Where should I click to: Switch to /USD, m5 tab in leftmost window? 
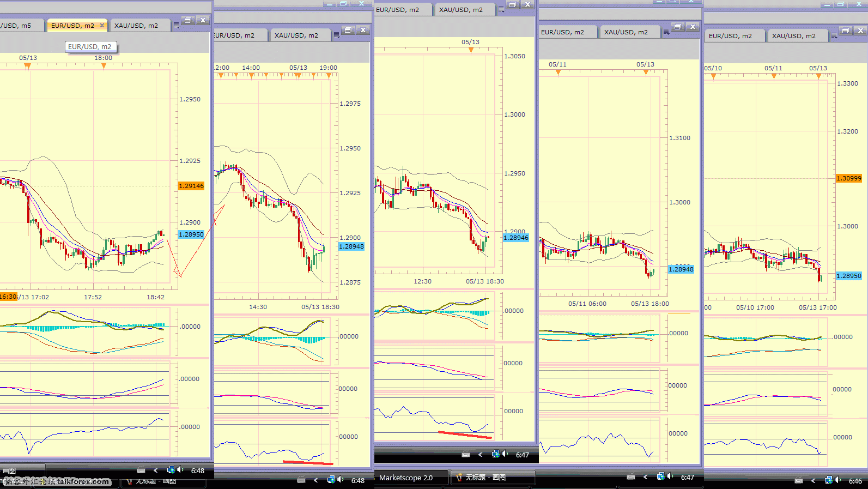click(x=22, y=26)
